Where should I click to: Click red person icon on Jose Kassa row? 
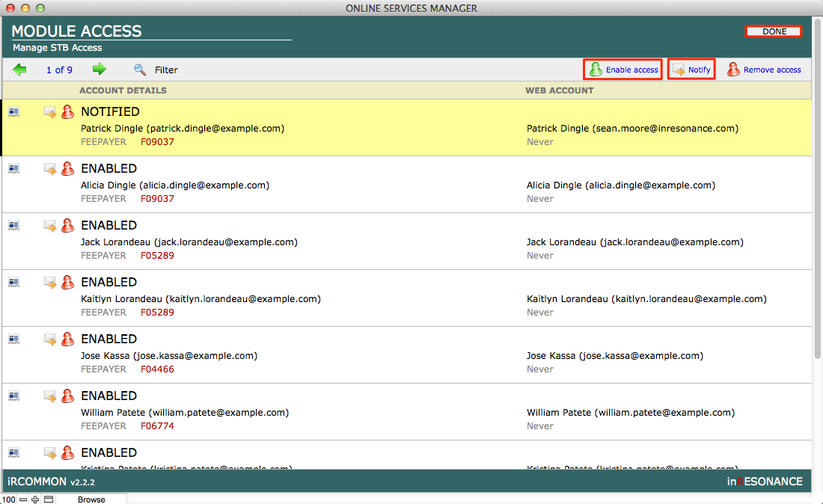(x=67, y=339)
